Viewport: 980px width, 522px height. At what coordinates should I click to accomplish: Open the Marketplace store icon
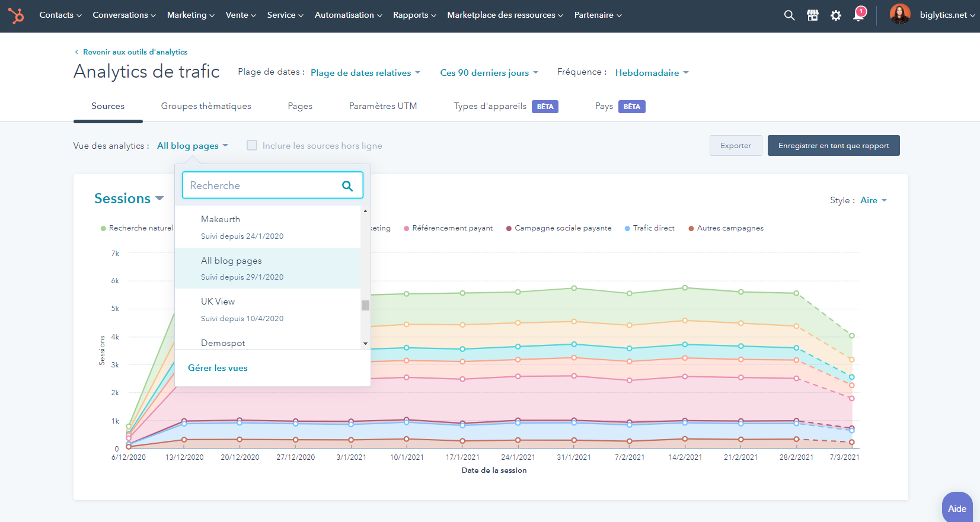click(x=812, y=15)
